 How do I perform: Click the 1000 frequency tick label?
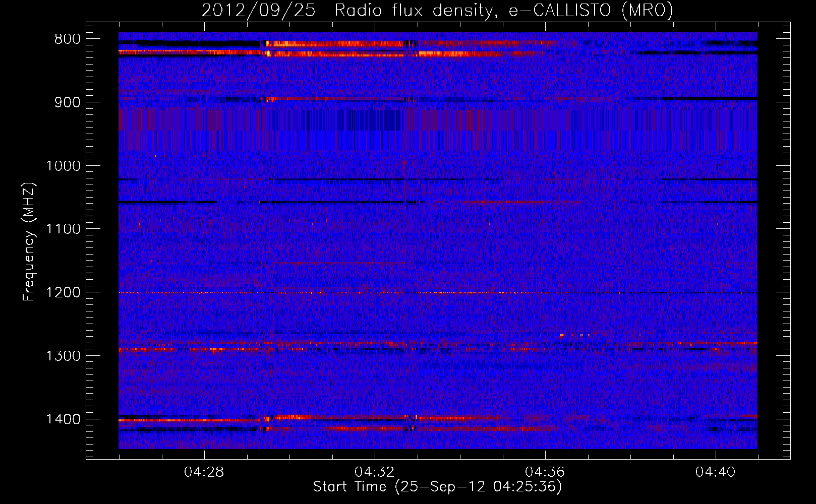(x=63, y=166)
